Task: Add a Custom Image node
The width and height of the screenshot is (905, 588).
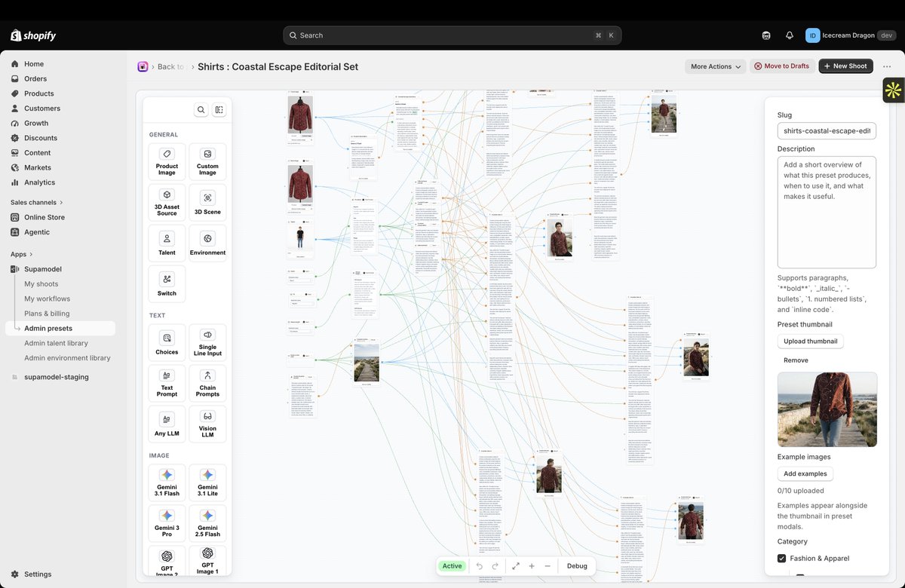Action: [207, 161]
